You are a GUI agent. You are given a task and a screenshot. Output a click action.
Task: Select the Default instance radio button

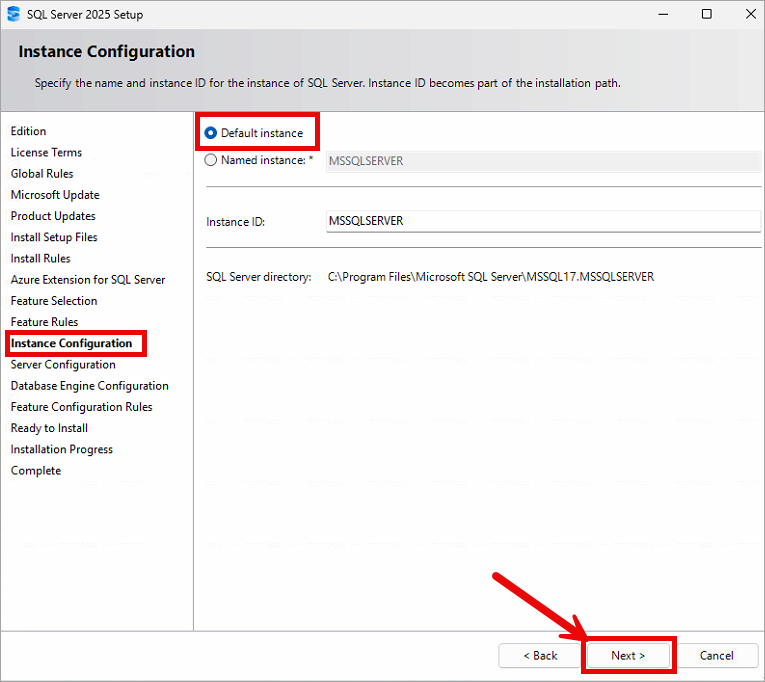coord(211,133)
